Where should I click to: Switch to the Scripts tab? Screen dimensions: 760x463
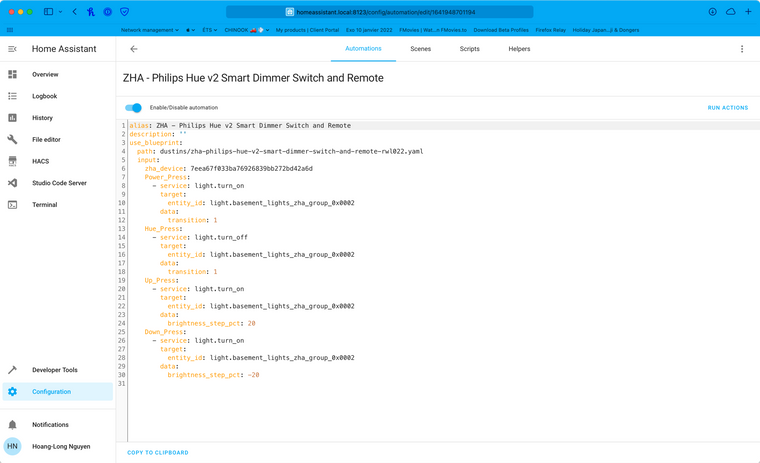coord(469,49)
